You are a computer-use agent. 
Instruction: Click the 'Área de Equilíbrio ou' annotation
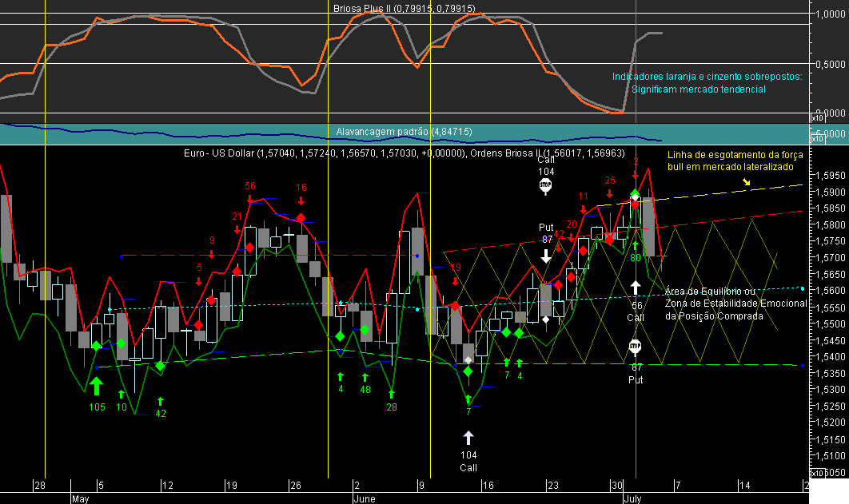tap(710, 292)
